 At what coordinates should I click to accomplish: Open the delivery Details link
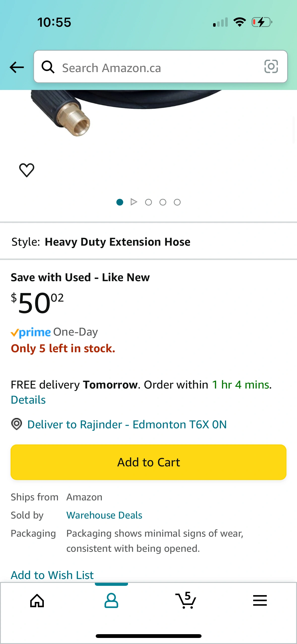28,400
